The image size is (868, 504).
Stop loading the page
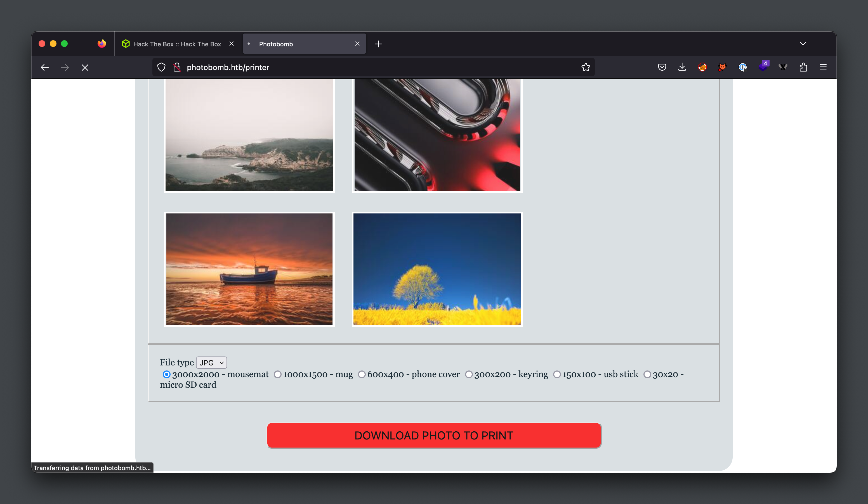pos(85,67)
